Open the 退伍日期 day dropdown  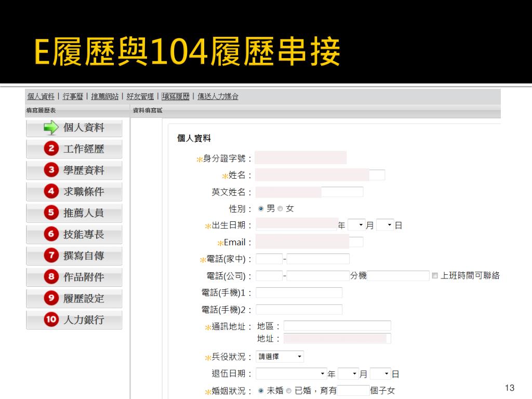pos(380,374)
